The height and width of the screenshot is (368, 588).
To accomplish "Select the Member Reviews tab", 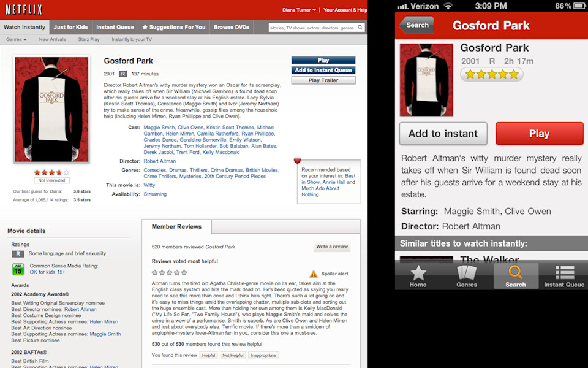I will (x=176, y=227).
